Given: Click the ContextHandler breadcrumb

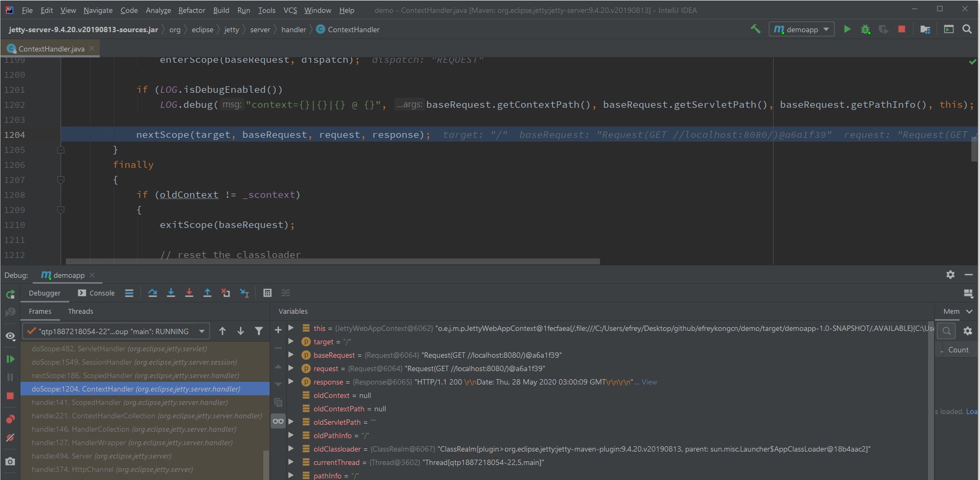Looking at the screenshot, I should (348, 29).
